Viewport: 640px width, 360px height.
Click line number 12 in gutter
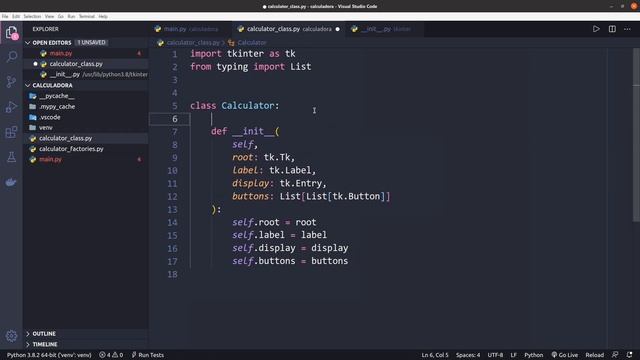pos(172,196)
